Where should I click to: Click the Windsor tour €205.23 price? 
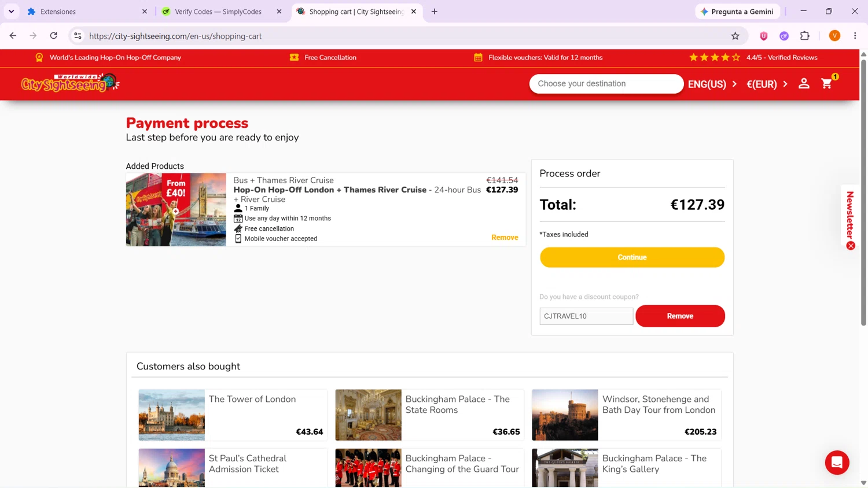700,432
